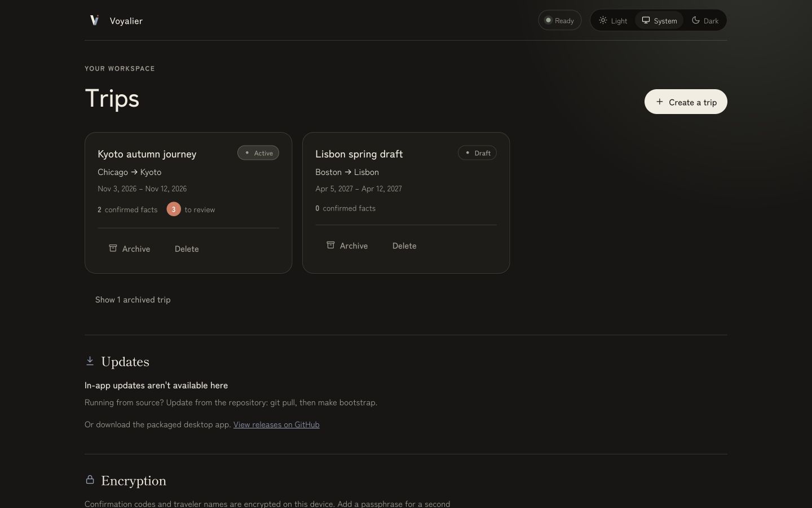Image resolution: width=812 pixels, height=508 pixels.
Task: Delete the Kyoto autumn journey trip
Action: tap(187, 249)
